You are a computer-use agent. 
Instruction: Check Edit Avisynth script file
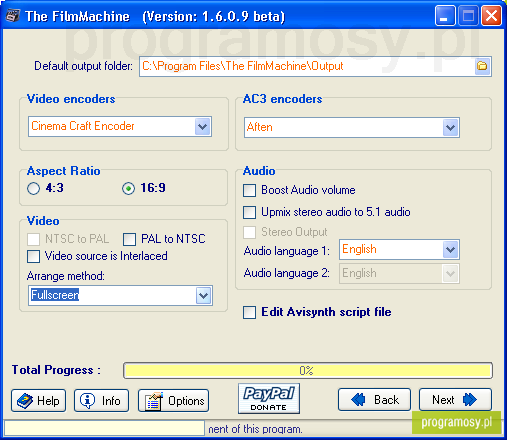[x=249, y=312]
